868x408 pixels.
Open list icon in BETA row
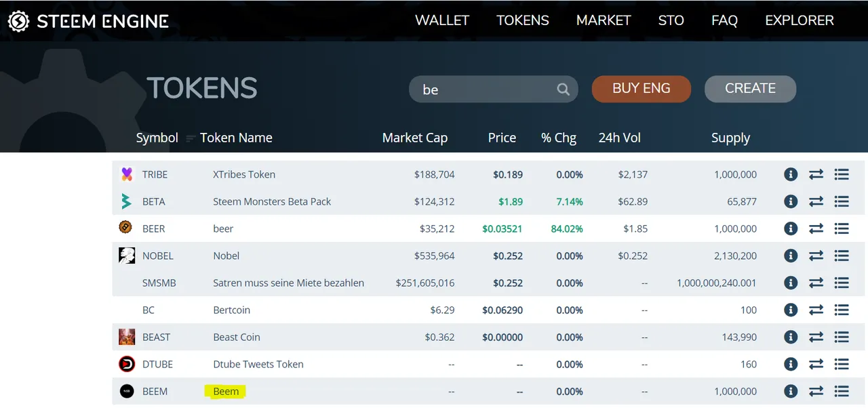tap(842, 201)
